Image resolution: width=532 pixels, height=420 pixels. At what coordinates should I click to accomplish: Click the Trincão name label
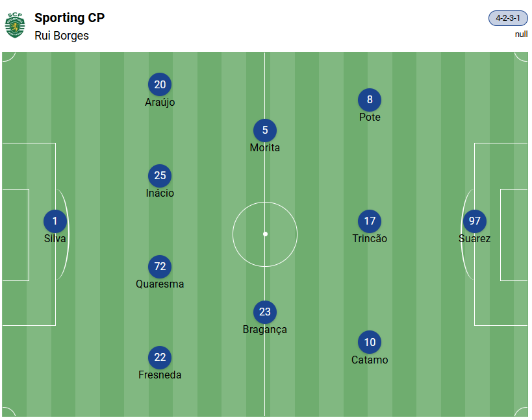pos(370,239)
